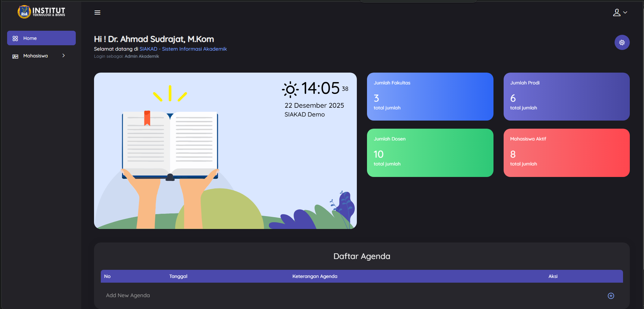Click the hamburger menu icon

(97, 12)
